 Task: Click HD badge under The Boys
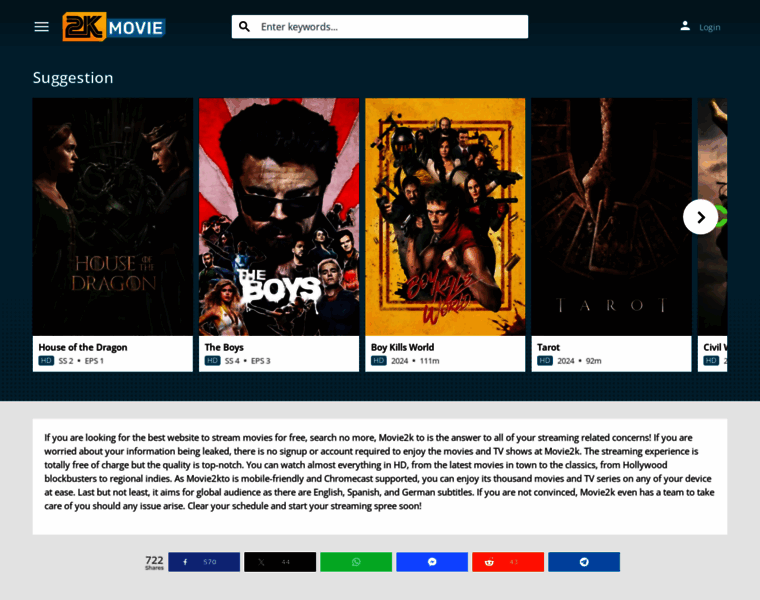212,361
